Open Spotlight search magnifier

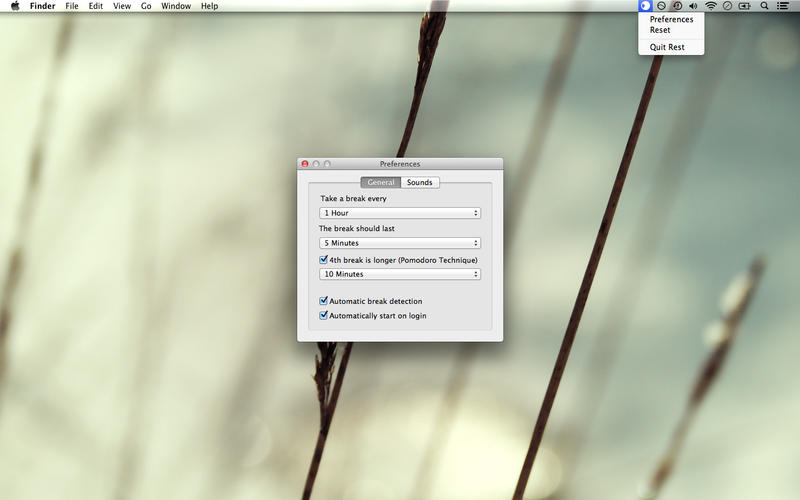764,6
